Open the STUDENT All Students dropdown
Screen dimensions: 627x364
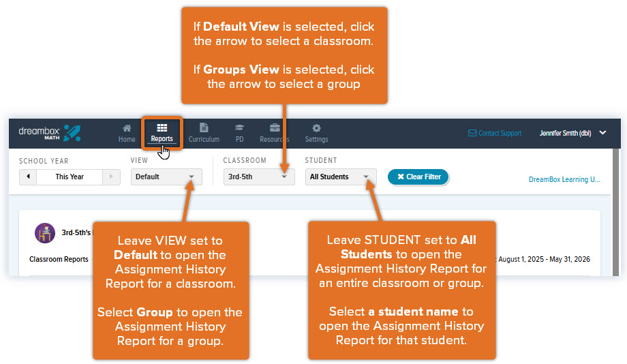pyautogui.click(x=341, y=177)
